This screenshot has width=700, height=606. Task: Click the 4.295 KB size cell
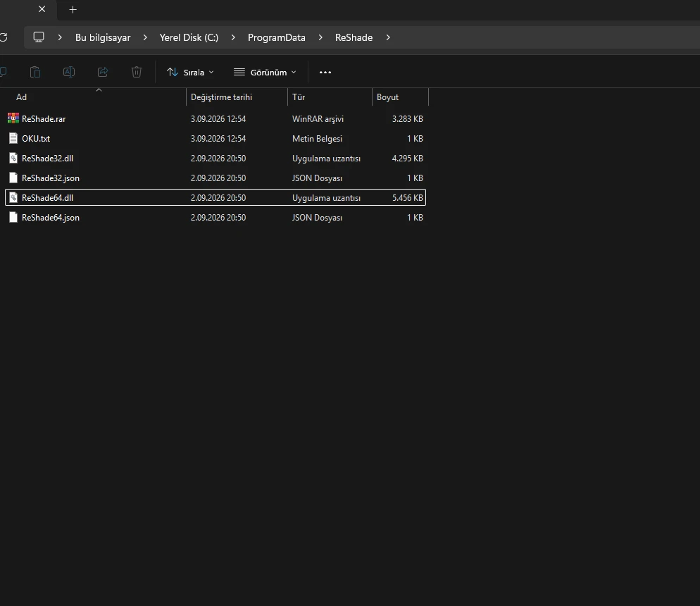[x=408, y=158]
